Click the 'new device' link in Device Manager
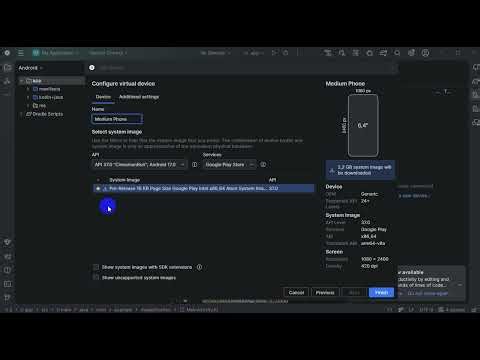The width and height of the screenshot is (480, 360). 414,196
